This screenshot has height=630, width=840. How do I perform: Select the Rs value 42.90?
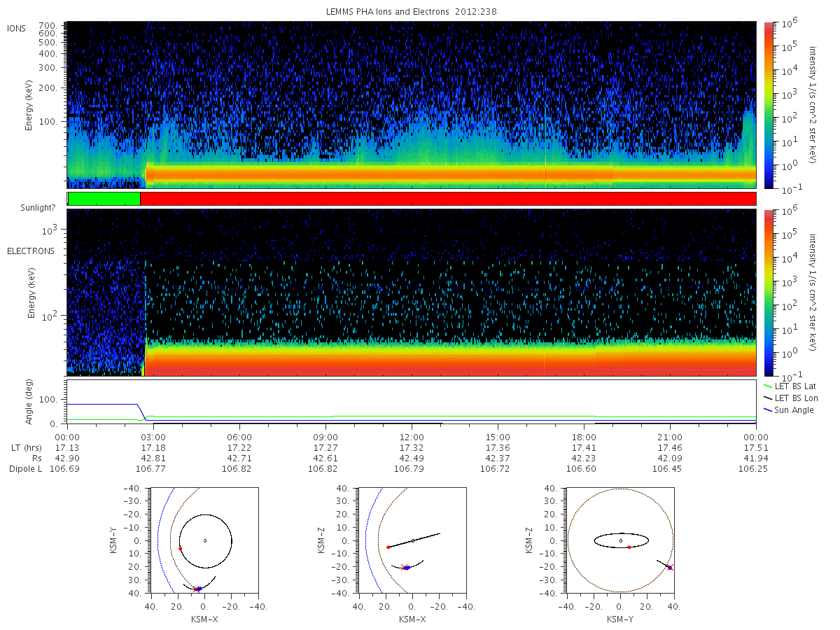(66, 458)
